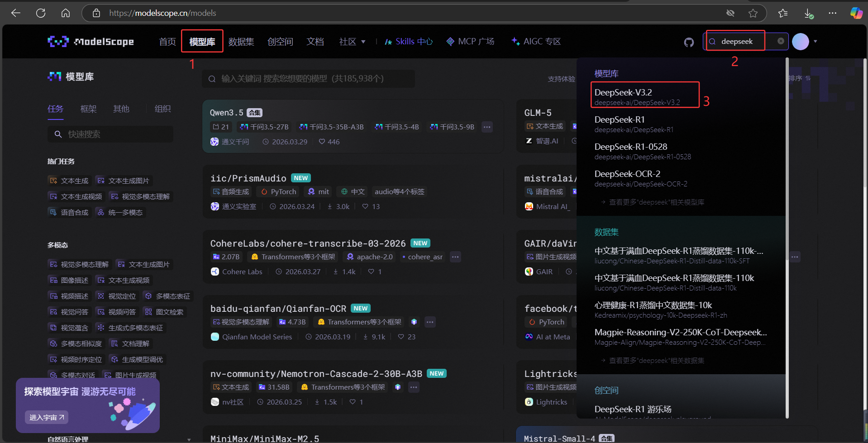View site info lock icon
868x443 pixels.
96,13
